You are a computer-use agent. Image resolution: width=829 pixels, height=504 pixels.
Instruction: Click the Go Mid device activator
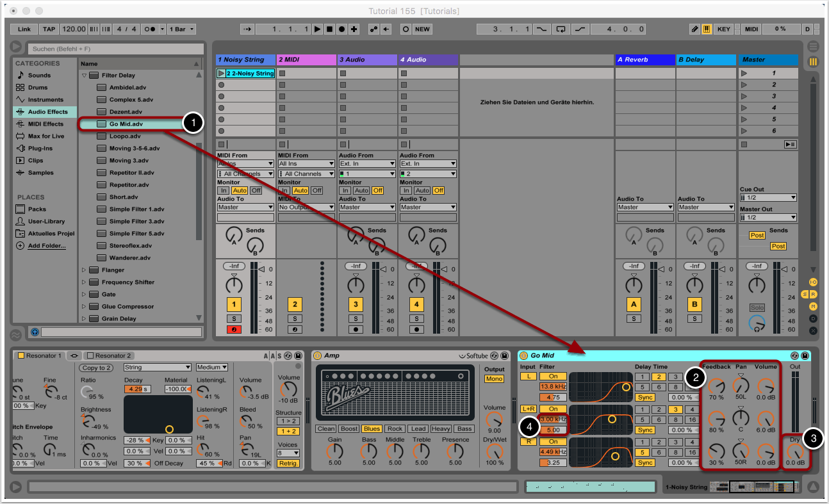(x=523, y=355)
